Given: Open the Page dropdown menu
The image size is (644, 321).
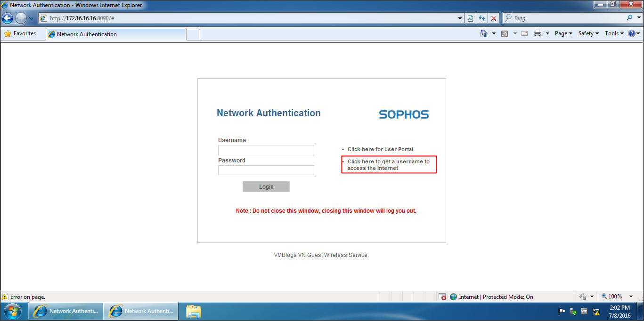Looking at the screenshot, I should coord(563,33).
